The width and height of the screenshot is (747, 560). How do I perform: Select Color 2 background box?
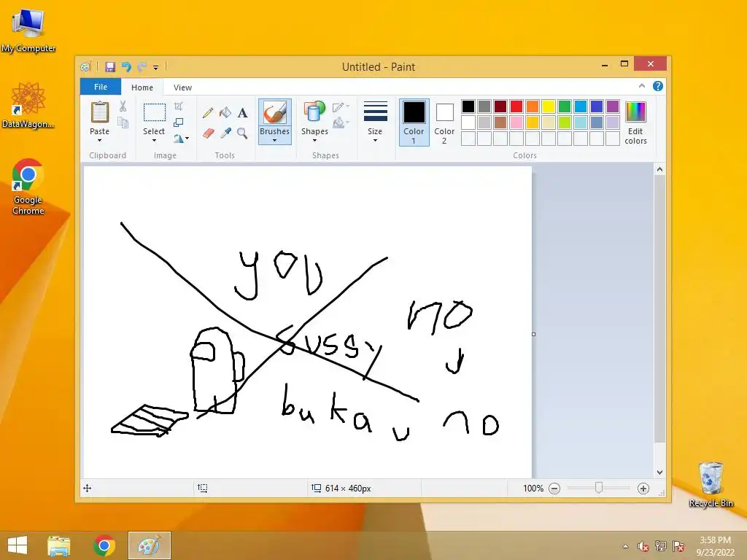444,122
